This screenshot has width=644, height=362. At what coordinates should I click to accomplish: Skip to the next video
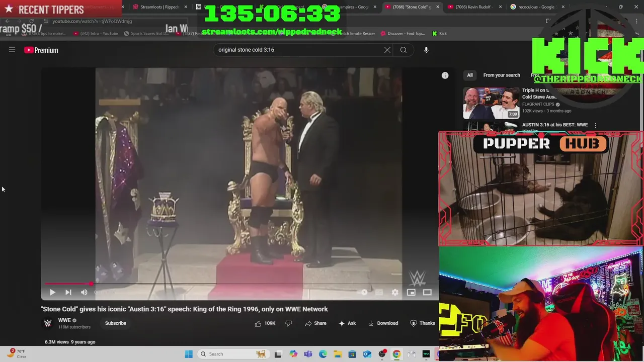tap(68, 292)
